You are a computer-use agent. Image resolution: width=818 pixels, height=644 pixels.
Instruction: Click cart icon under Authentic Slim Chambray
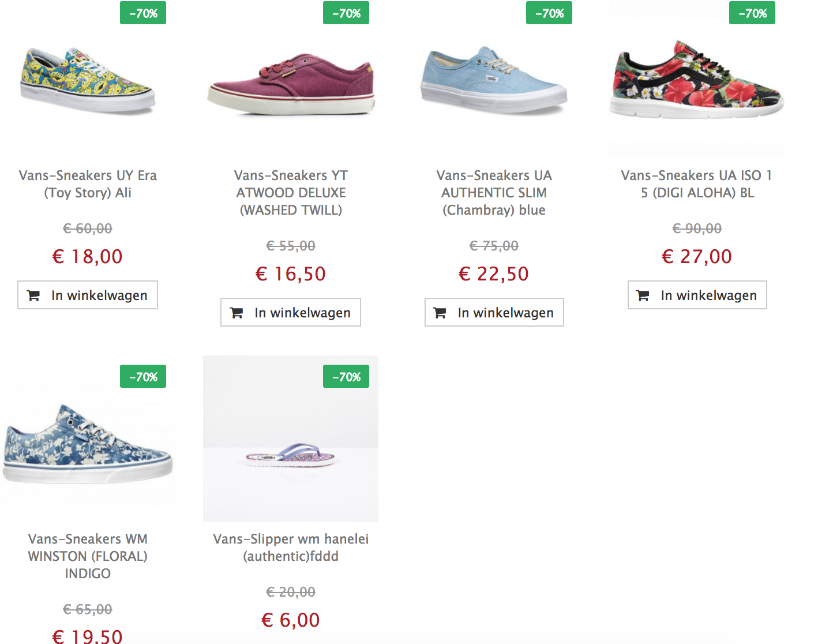click(440, 313)
